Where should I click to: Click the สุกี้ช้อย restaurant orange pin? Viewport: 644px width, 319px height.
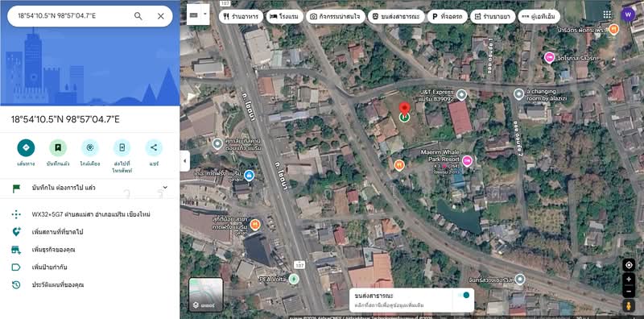[255, 225]
